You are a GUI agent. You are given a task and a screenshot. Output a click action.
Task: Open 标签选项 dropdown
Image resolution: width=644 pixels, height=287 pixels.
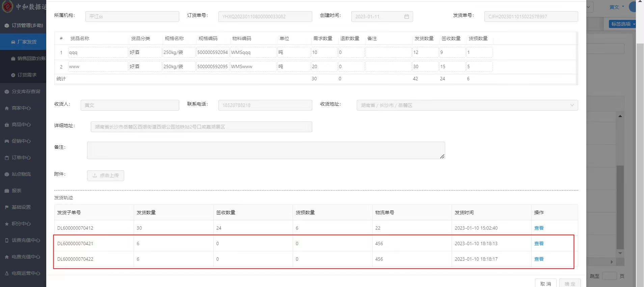(623, 24)
